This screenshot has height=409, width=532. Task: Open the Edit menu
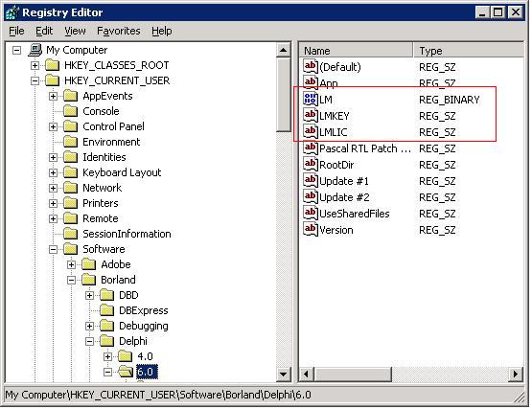click(44, 32)
